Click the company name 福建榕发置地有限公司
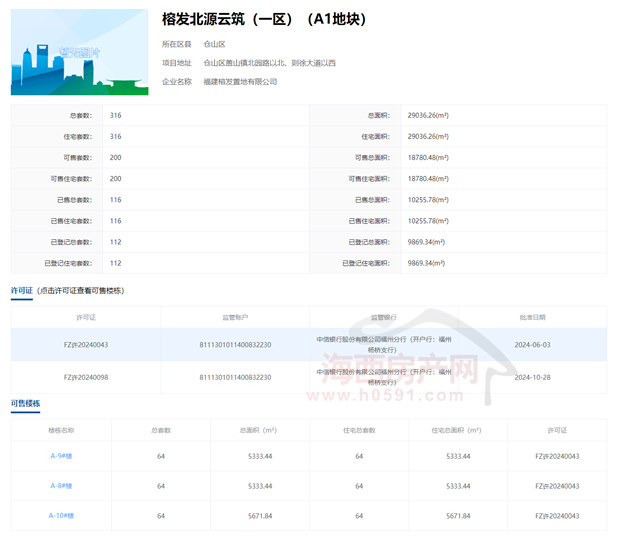640x543 pixels. coord(240,82)
